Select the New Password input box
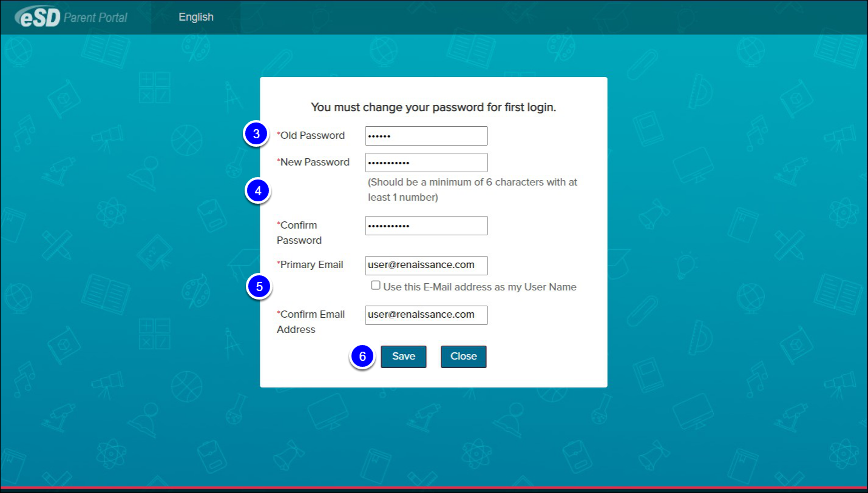 [426, 163]
